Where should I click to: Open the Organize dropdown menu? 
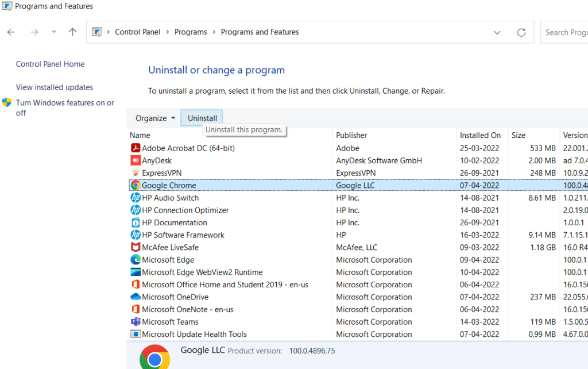(x=155, y=118)
